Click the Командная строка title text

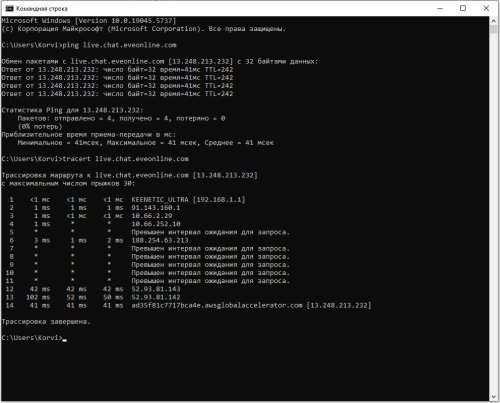click(42, 9)
